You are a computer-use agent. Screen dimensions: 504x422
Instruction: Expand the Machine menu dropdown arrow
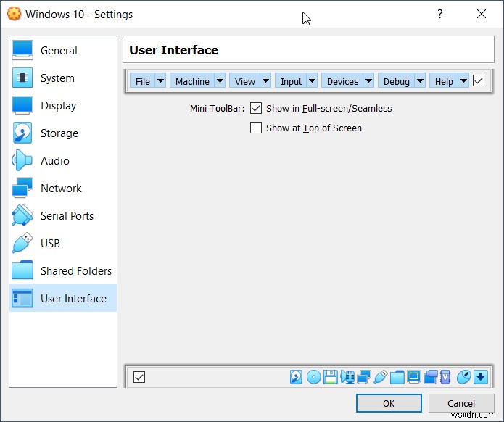[220, 80]
